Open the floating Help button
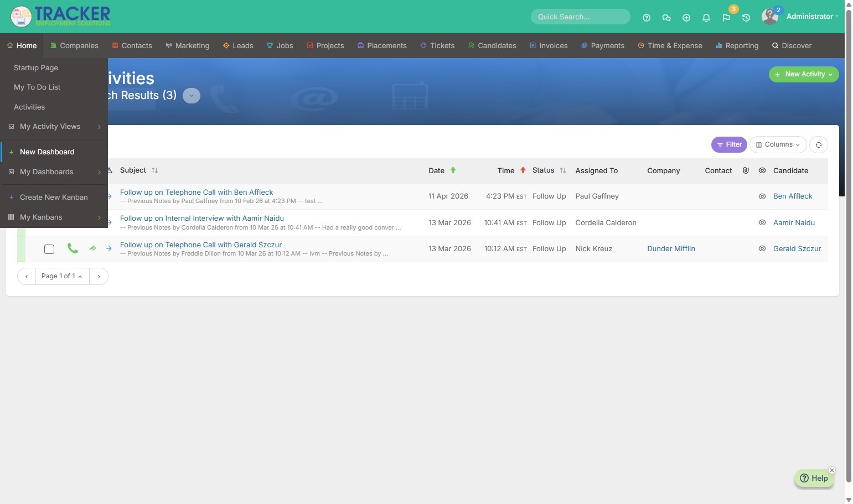Viewport: 853px width, 504px height. [814, 479]
